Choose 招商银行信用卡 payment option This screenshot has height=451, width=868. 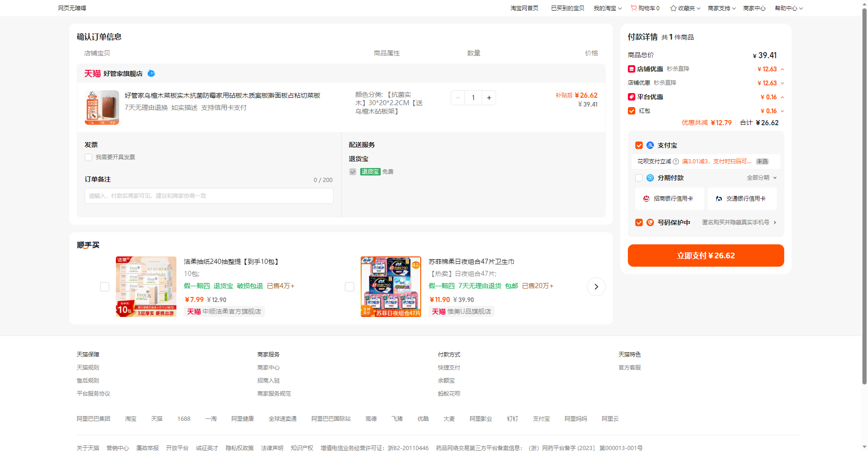[669, 199]
